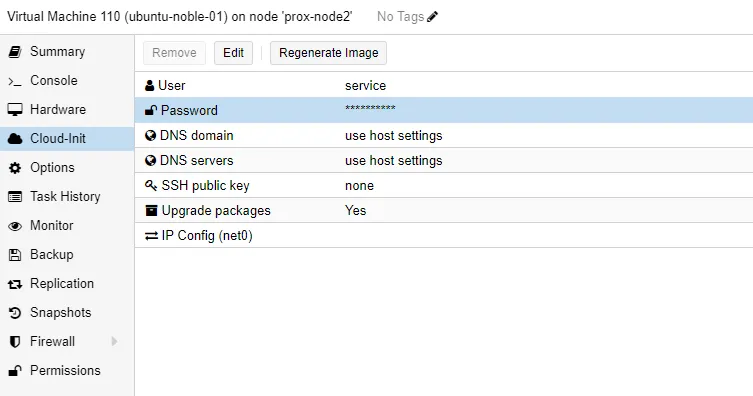Click the Options gear icon
Image resolution: width=753 pixels, height=396 pixels.
coord(15,168)
